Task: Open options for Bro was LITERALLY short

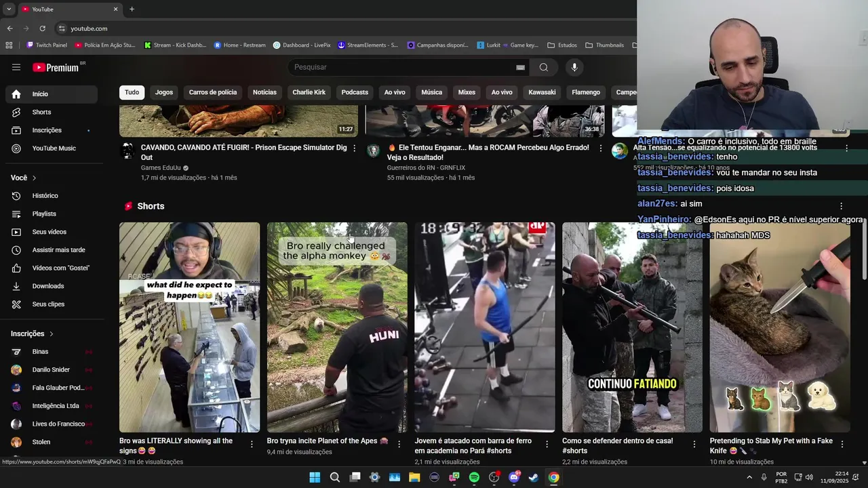Action: 252,444
